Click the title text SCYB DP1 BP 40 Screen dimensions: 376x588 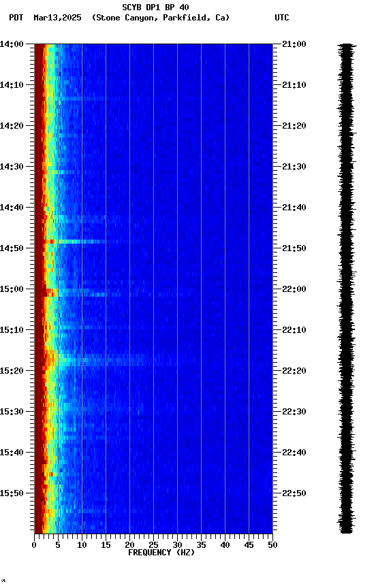[155, 7]
